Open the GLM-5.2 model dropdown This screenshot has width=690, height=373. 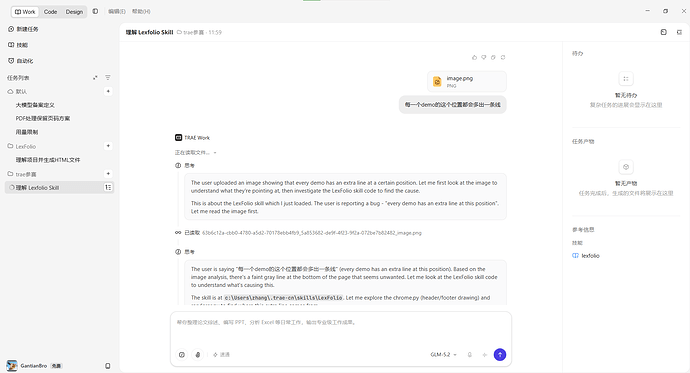tap(443, 355)
